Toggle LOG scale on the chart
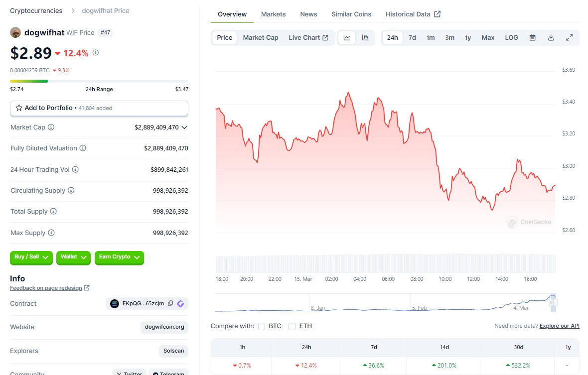Screen dimensions: 588x375 511,37
